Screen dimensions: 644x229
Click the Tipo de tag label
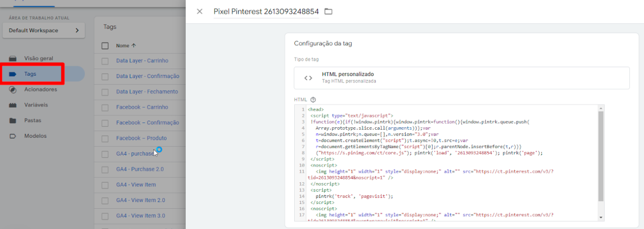(x=306, y=59)
